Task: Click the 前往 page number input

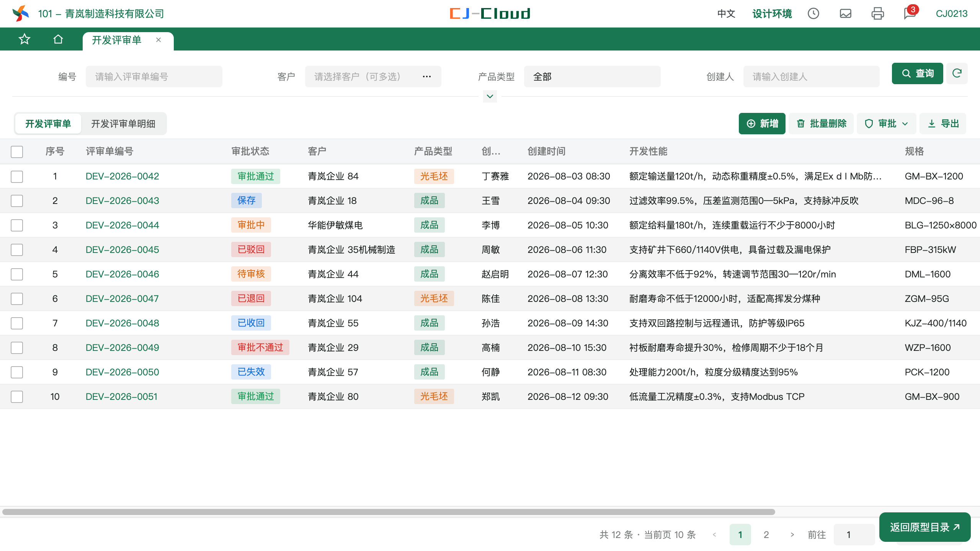Action: [x=854, y=535]
